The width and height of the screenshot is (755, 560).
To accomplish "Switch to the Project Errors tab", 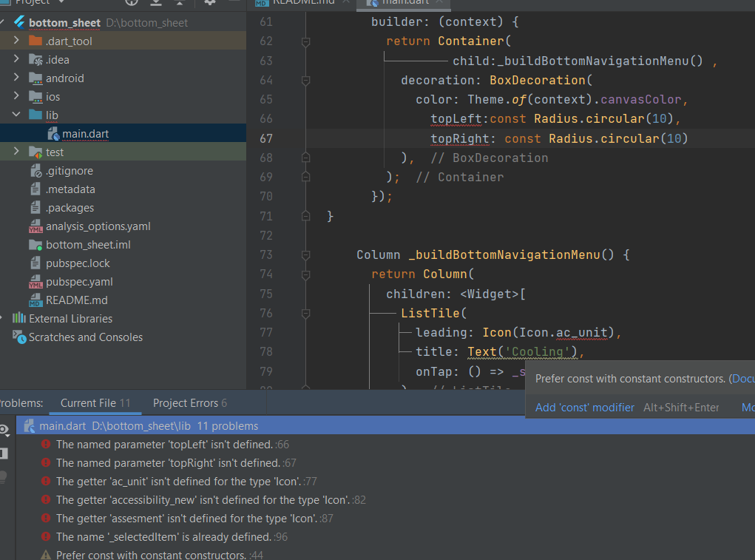I will pyautogui.click(x=190, y=403).
